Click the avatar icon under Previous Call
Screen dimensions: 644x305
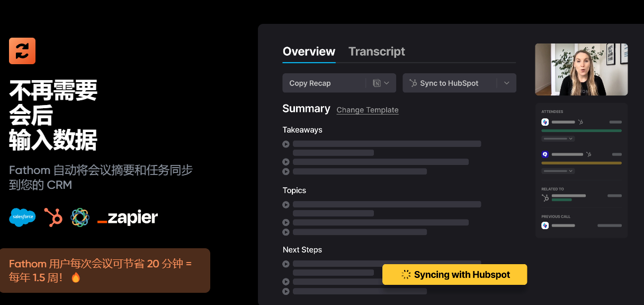click(x=545, y=225)
